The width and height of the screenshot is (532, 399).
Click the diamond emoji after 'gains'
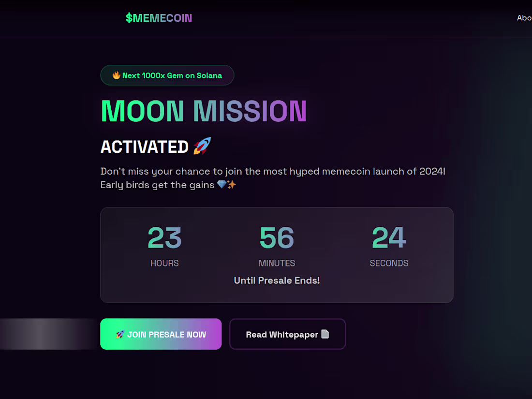click(x=222, y=185)
